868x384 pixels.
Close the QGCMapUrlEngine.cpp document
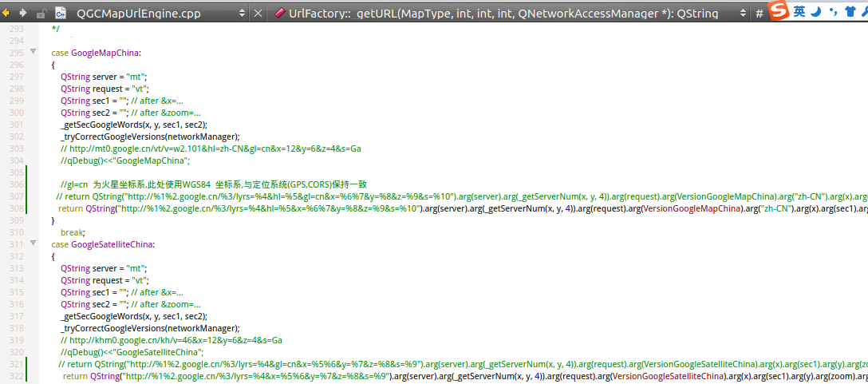(258, 14)
